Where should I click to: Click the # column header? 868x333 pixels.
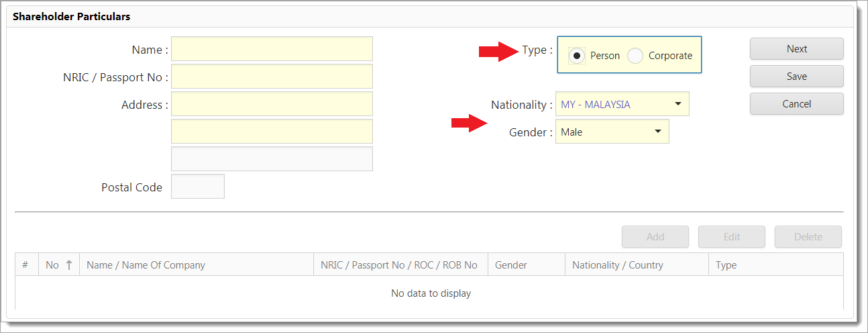tap(25, 265)
